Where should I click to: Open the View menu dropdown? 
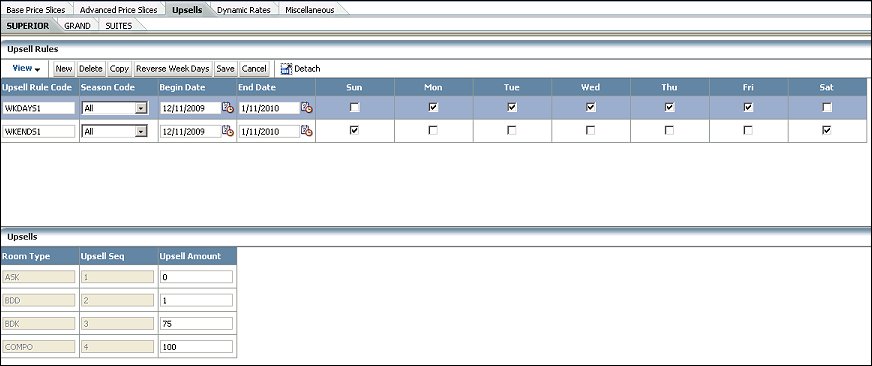[x=26, y=68]
